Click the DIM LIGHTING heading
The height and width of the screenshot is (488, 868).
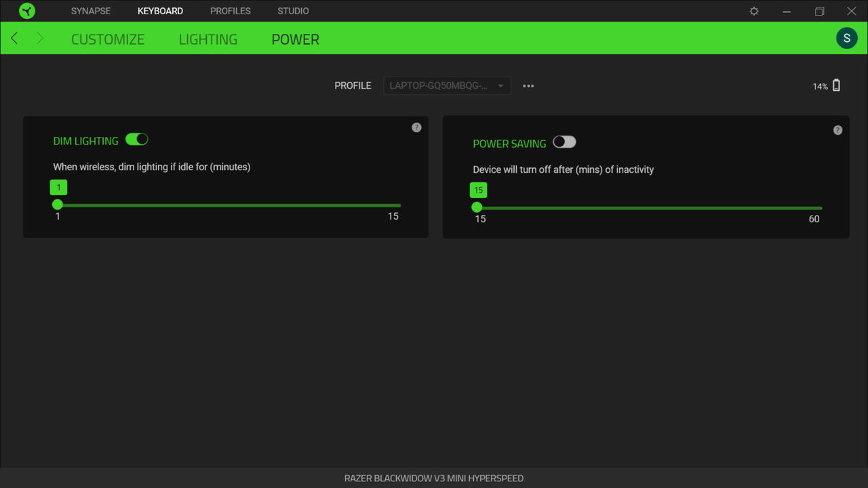pyautogui.click(x=85, y=141)
